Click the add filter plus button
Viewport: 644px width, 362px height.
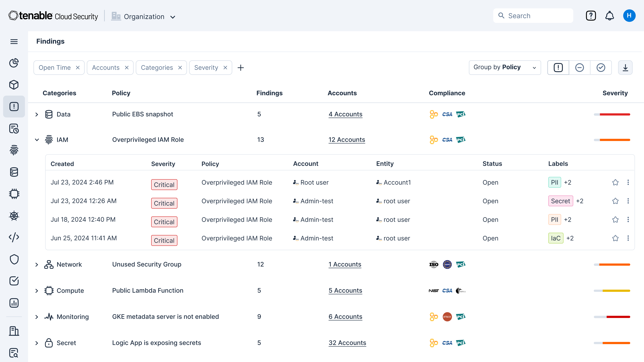point(240,68)
